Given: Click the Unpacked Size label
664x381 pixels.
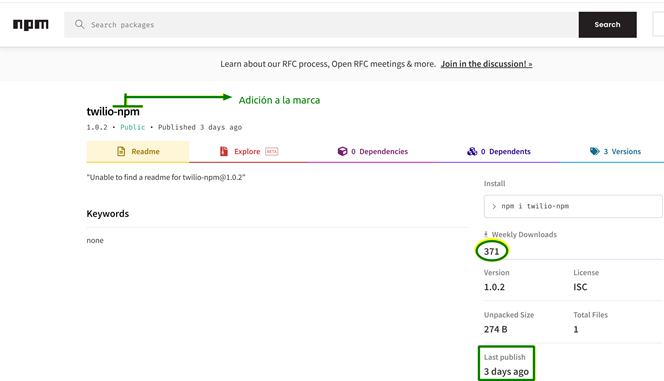Looking at the screenshot, I should [509, 315].
